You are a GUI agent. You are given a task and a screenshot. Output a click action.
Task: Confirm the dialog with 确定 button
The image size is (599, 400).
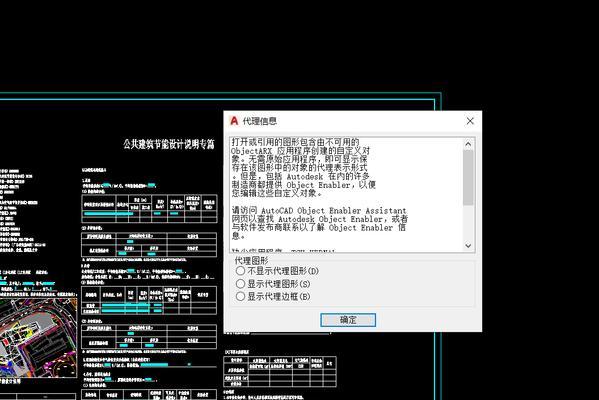(x=348, y=320)
